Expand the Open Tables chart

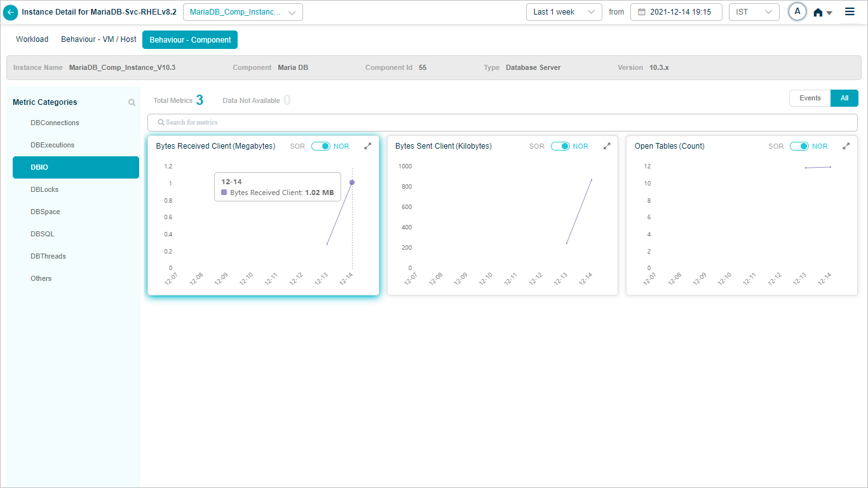[846, 146]
